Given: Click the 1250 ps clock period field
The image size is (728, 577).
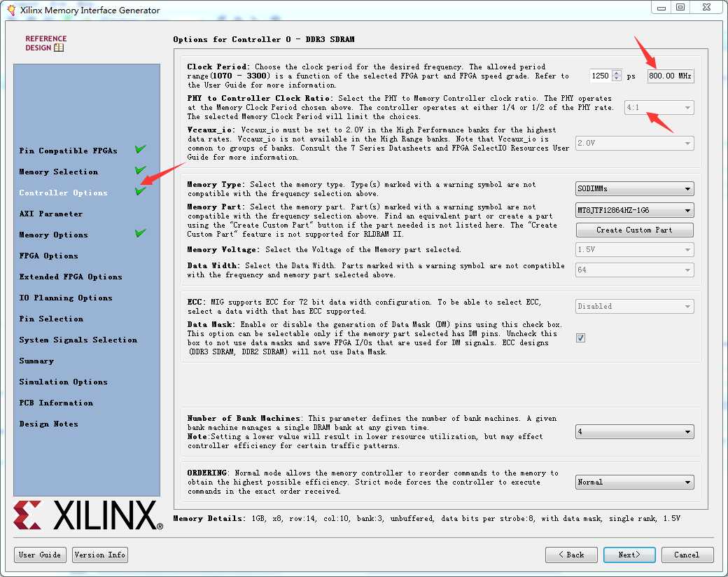Looking at the screenshot, I should pos(601,76).
